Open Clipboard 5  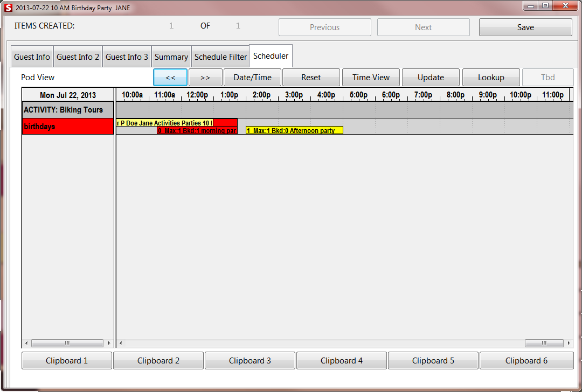[433, 360]
